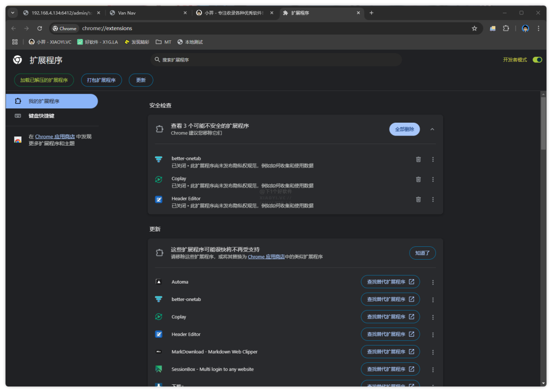Delete better-onetab using its trash icon
Screen dimensions: 552x392
418,159
